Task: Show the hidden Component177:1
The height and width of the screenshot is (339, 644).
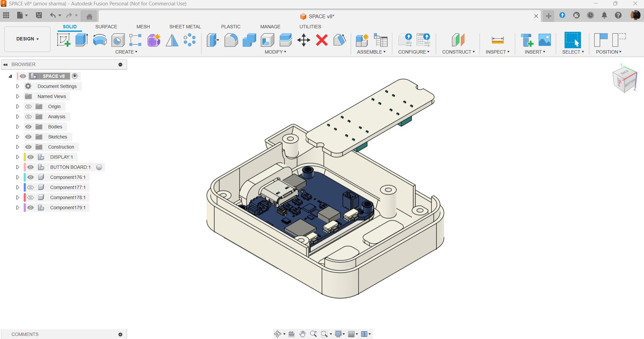Action: [x=31, y=187]
